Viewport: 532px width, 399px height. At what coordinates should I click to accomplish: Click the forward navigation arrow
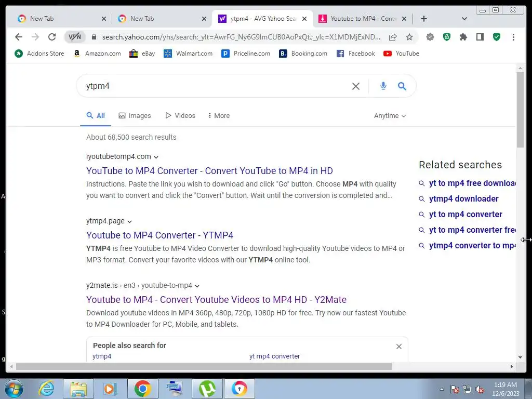(35, 37)
